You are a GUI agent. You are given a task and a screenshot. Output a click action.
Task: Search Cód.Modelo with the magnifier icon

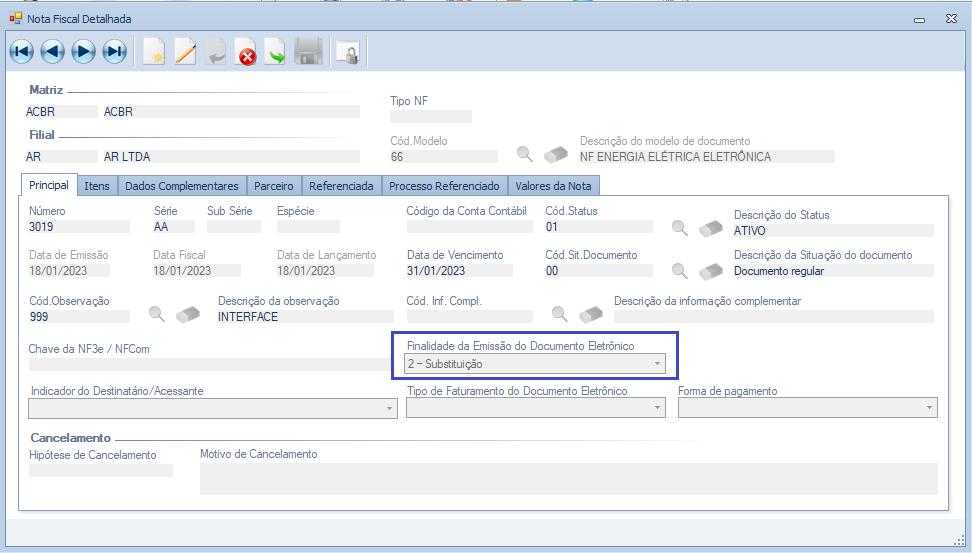click(524, 154)
